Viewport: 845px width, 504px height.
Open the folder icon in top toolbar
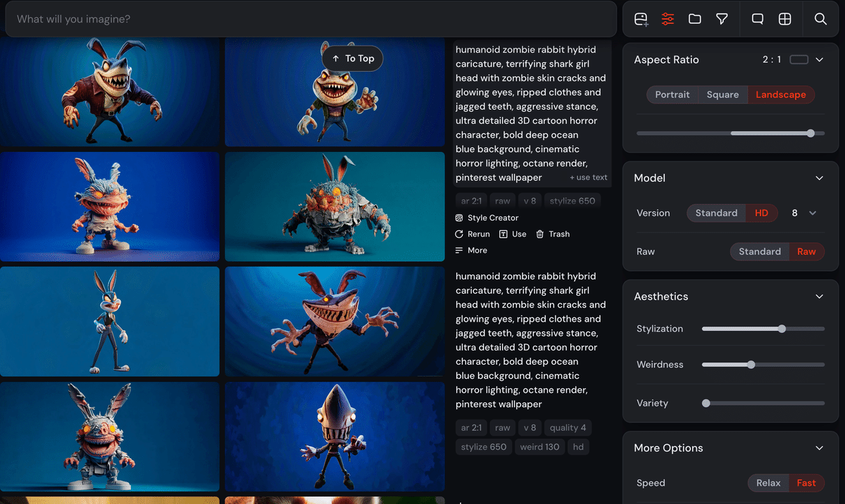(695, 19)
